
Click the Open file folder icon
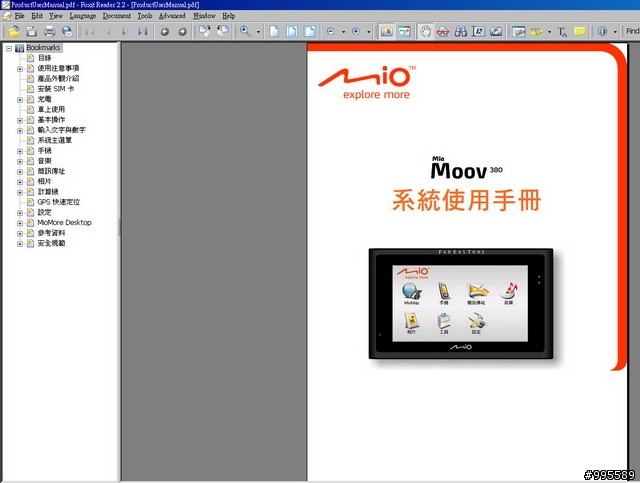click(14, 31)
